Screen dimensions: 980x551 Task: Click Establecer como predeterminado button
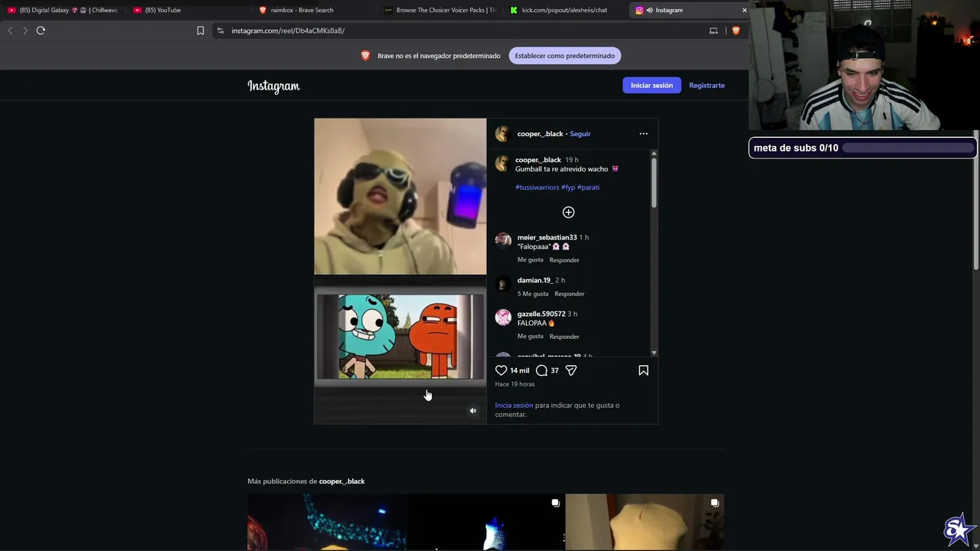[565, 56]
